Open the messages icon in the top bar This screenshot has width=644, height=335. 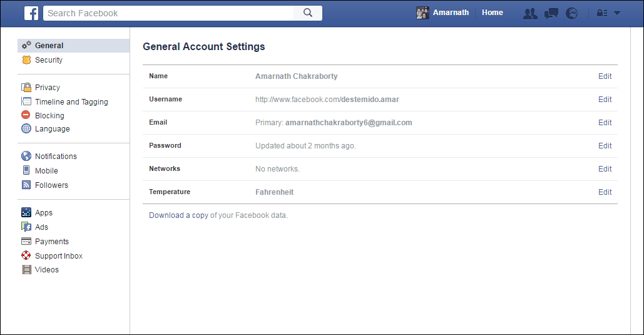(x=551, y=14)
